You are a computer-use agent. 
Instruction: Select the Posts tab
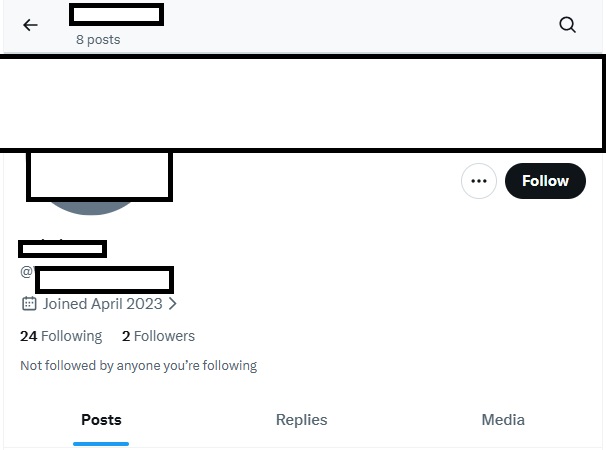tap(101, 420)
